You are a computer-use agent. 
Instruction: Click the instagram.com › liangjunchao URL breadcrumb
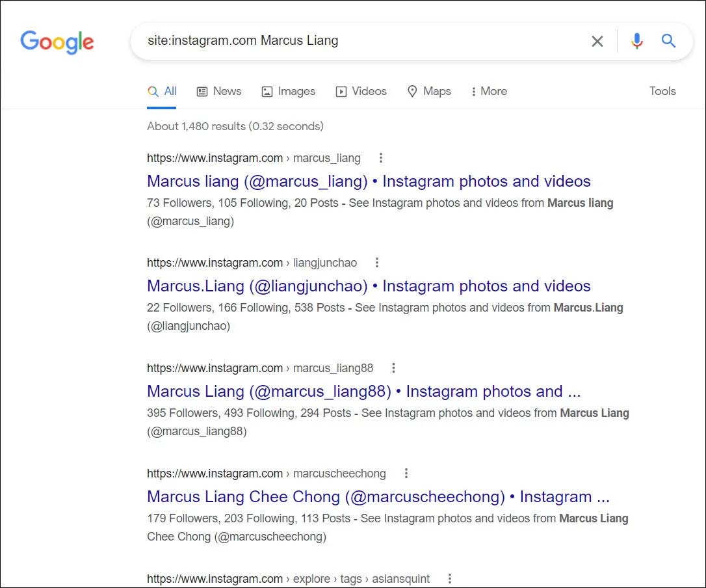point(252,263)
